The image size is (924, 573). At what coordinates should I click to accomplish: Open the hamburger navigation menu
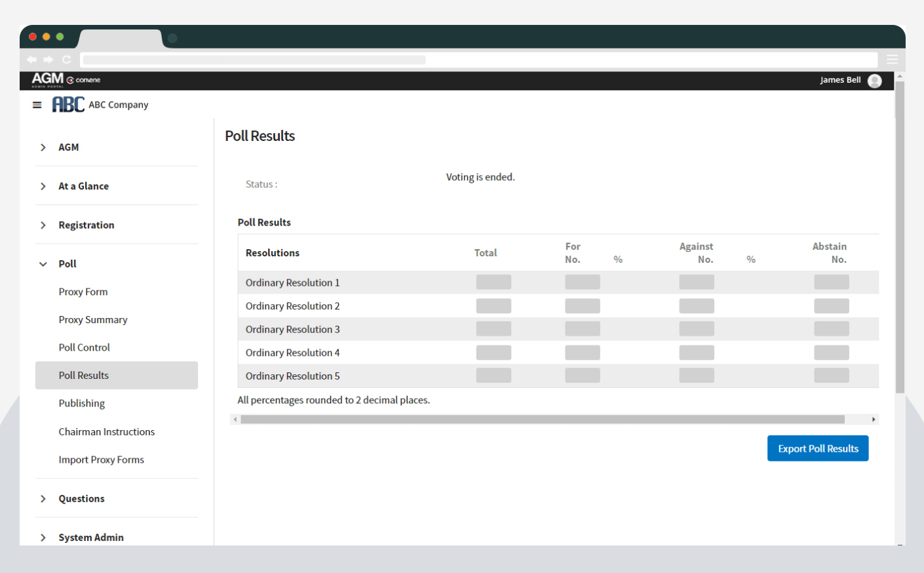[x=37, y=104]
